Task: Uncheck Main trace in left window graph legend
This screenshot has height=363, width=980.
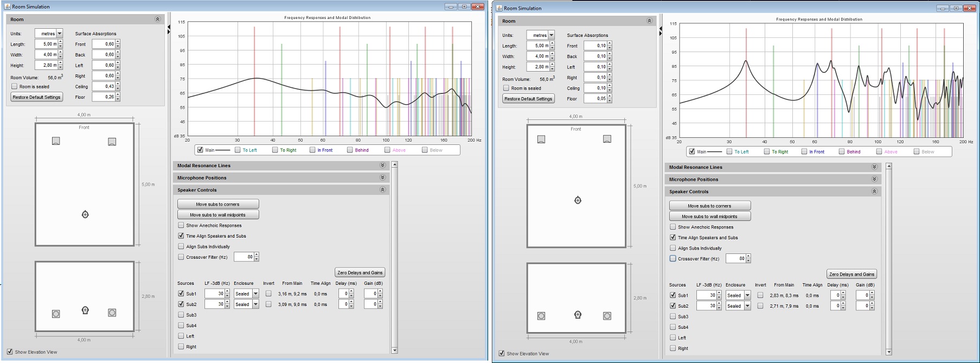Action: point(200,150)
